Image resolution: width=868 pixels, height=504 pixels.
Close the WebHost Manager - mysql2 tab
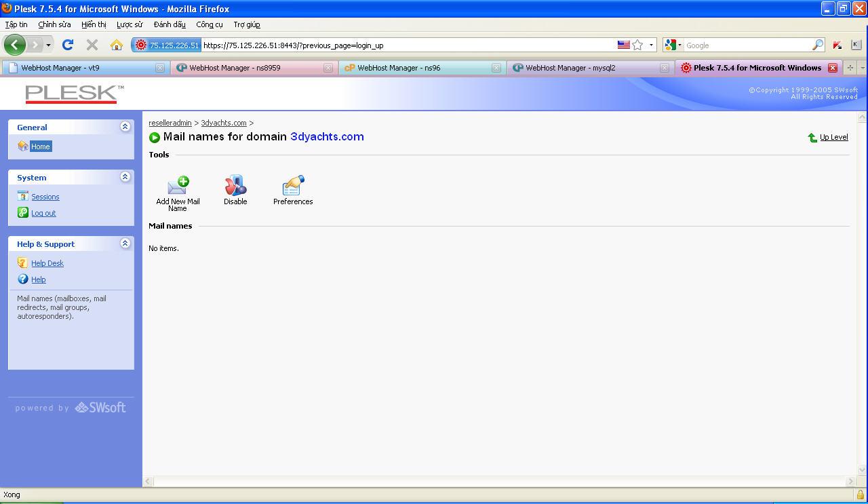(x=665, y=68)
